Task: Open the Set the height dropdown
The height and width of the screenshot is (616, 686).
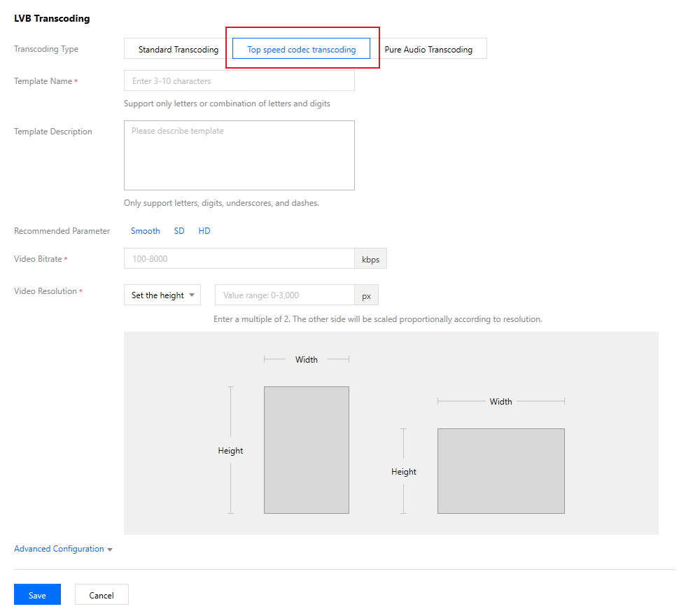Action: point(162,295)
